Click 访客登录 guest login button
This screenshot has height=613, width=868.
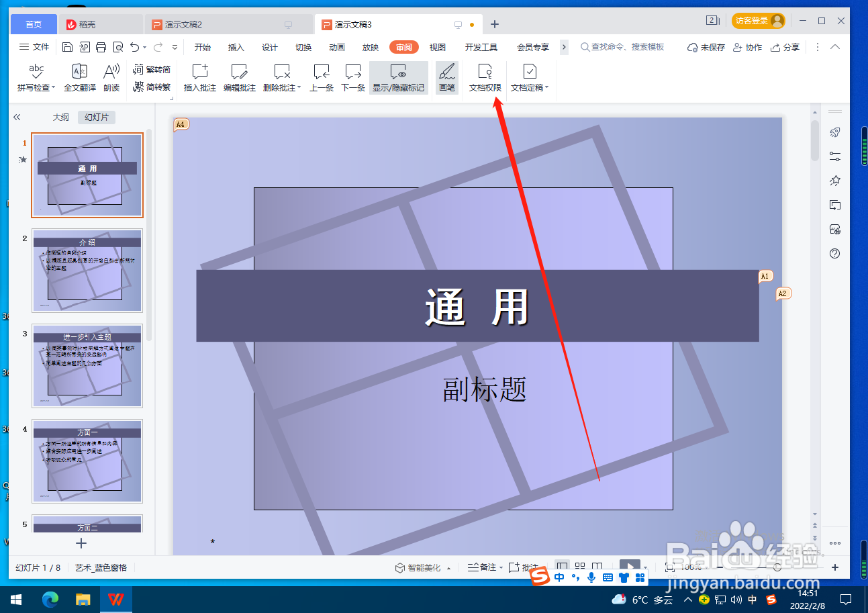click(758, 20)
